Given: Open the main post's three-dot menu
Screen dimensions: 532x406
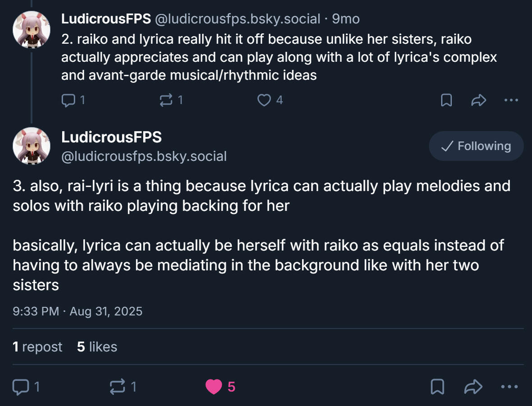Looking at the screenshot, I should coord(509,387).
